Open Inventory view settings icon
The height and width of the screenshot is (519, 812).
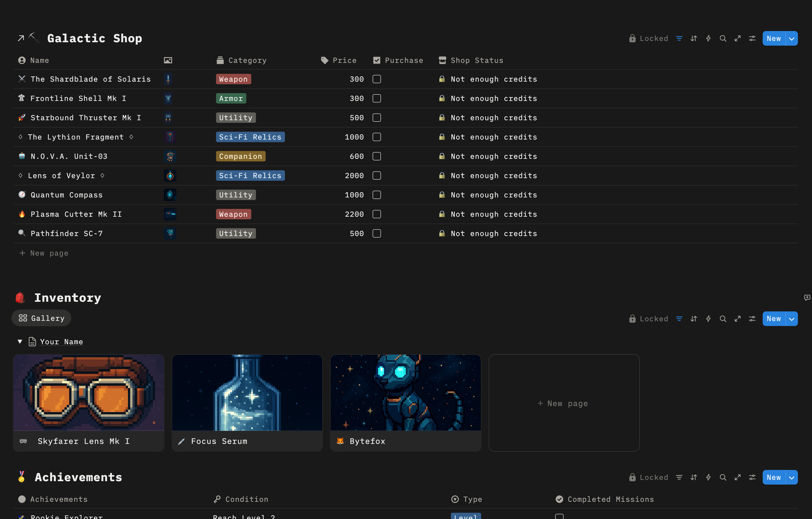pos(752,319)
